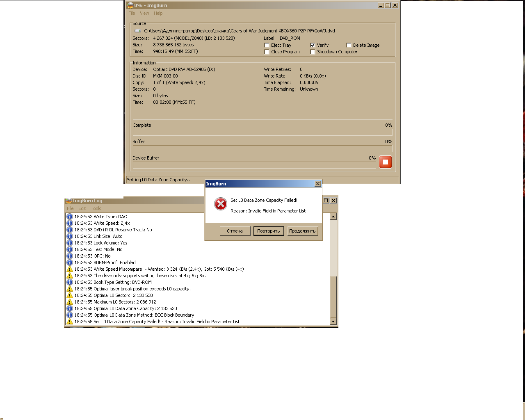Click the Повторить button
Screen dimensions: 525x420
pyautogui.click(x=268, y=231)
